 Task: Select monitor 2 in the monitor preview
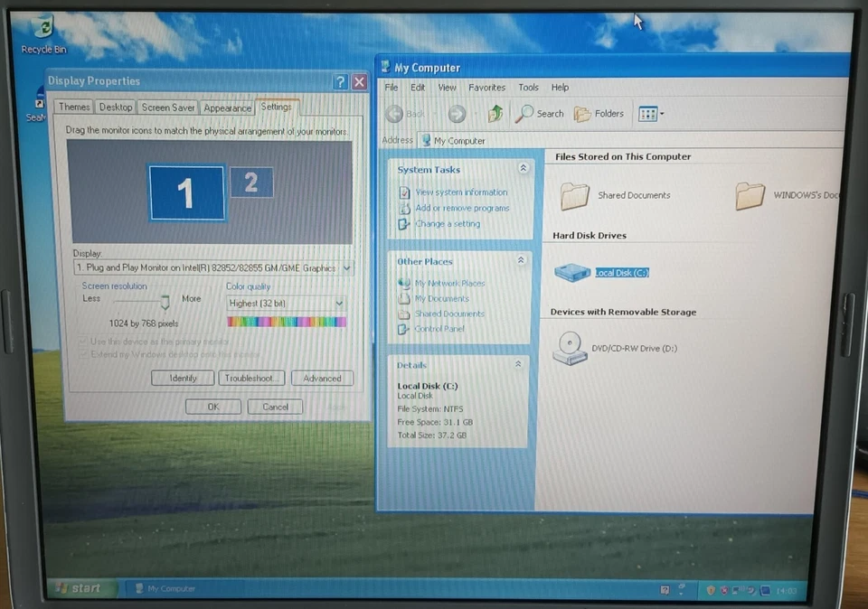tap(250, 182)
